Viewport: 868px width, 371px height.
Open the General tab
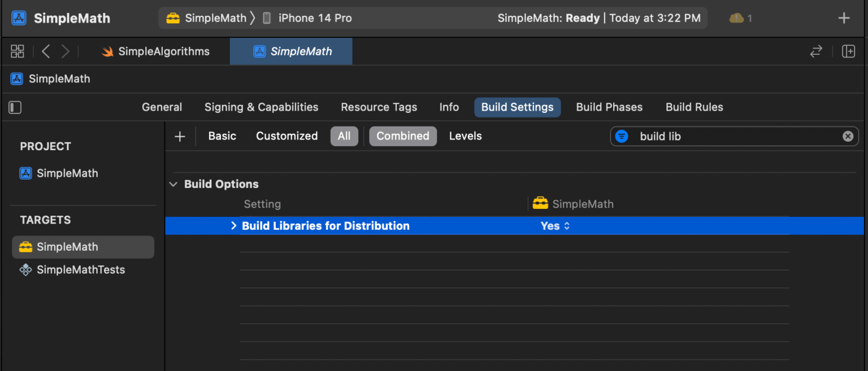pos(162,107)
